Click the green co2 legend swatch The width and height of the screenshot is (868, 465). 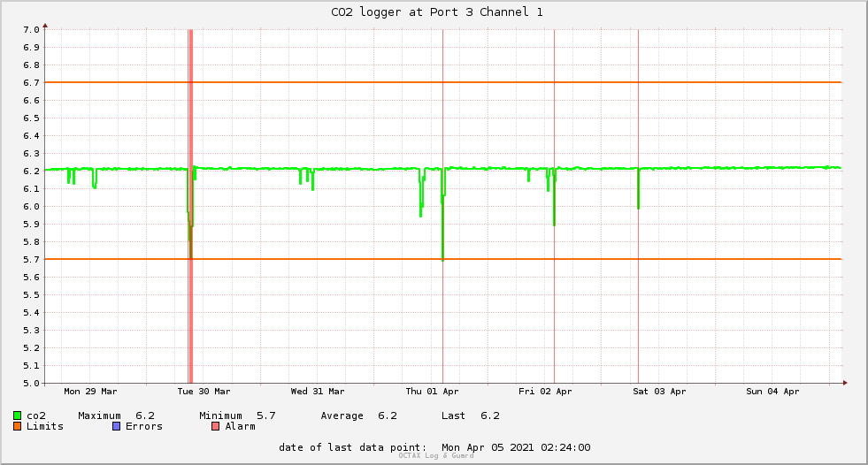point(17,415)
